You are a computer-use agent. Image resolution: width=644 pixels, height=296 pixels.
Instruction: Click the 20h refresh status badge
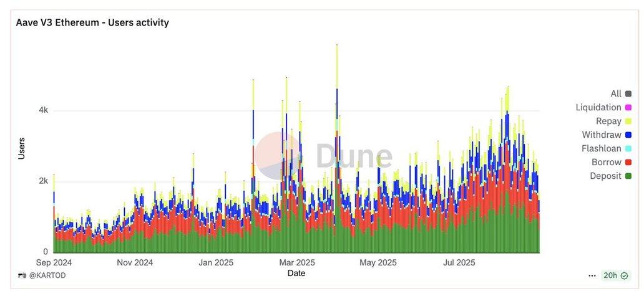[x=616, y=275]
